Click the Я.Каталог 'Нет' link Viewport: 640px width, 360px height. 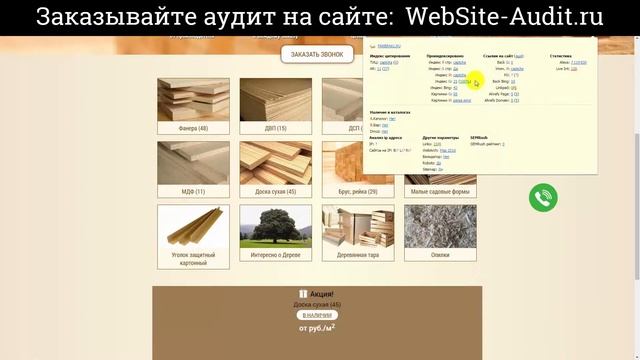[x=392, y=119]
